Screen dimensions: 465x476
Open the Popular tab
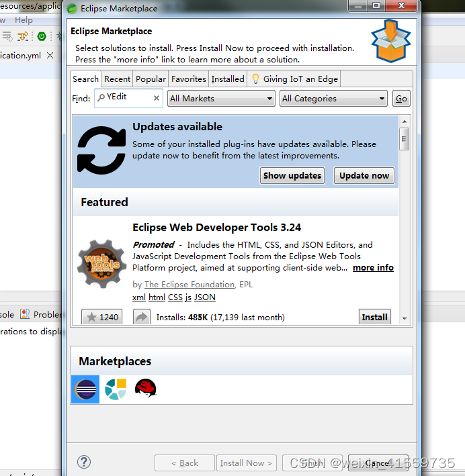(151, 79)
